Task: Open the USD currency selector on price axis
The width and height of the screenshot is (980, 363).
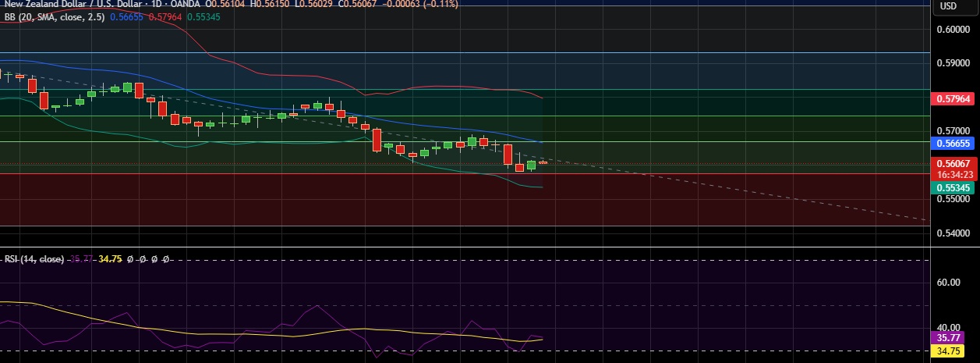Action: 948,6
